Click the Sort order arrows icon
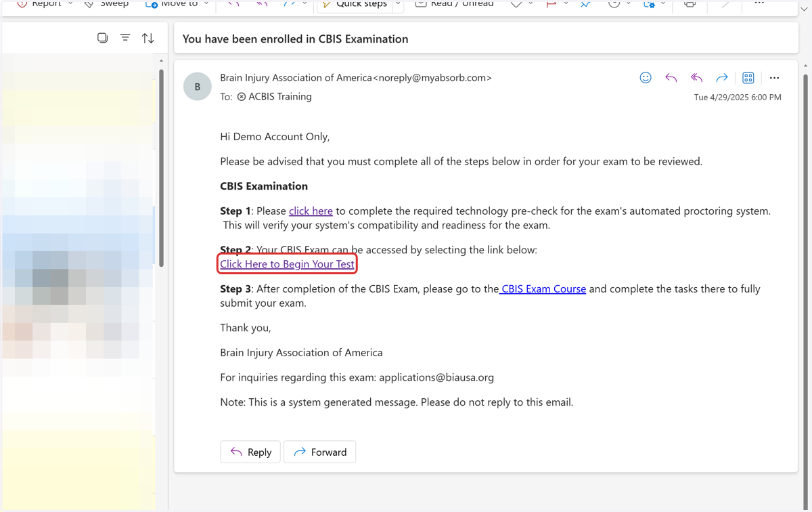This screenshot has height=512, width=812. (148, 39)
